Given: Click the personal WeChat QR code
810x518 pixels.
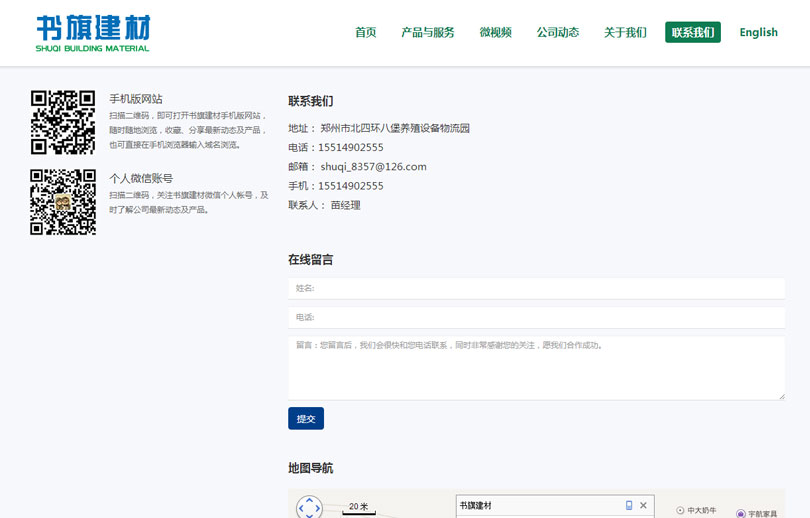Looking at the screenshot, I should point(63,202).
